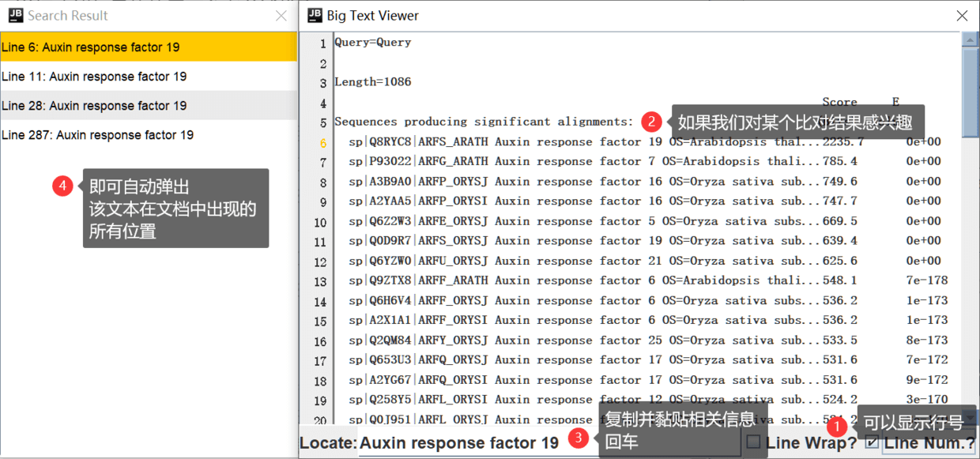Image resolution: width=980 pixels, height=459 pixels.
Task: Click line with A3B9A0 ARFP_ORYSJ entry
Action: [x=645, y=182]
